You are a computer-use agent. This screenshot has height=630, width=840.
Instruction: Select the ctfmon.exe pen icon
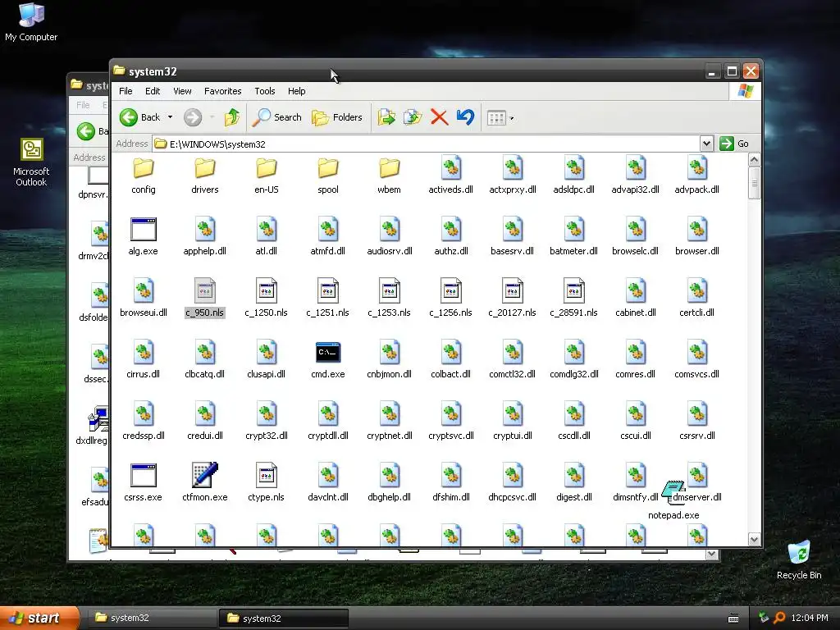(204, 475)
